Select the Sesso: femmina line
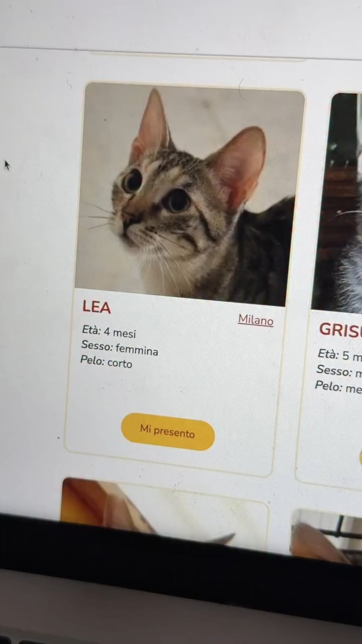This screenshot has height=644, width=362. point(119,348)
